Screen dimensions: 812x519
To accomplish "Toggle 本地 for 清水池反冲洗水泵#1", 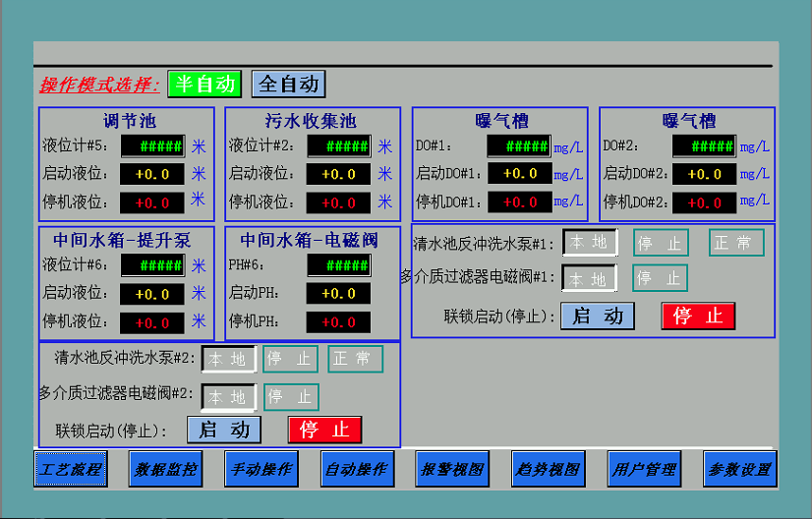I will pos(590,243).
